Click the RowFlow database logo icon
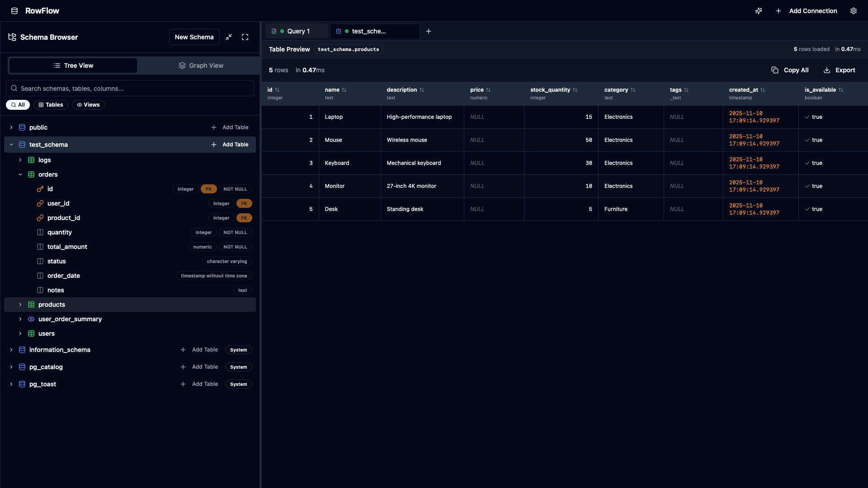 [x=14, y=10]
